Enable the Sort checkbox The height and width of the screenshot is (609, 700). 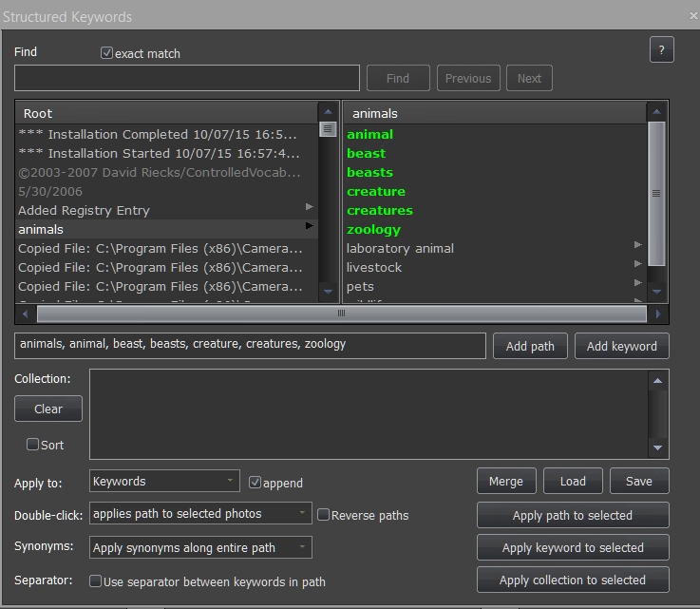(32, 445)
